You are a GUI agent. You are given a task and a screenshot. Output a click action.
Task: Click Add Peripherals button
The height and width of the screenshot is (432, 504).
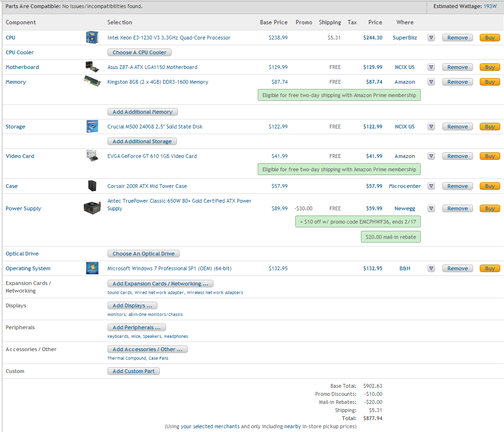coord(136,327)
